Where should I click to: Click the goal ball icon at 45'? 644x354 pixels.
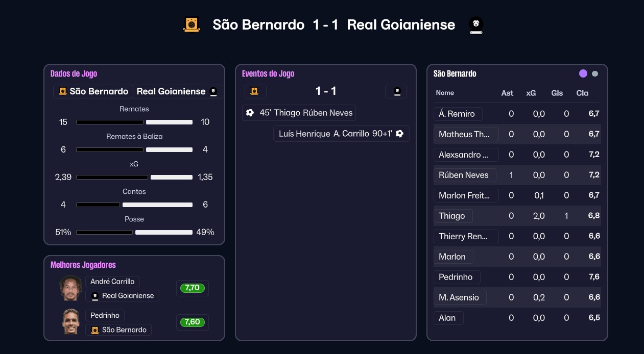pyautogui.click(x=250, y=113)
